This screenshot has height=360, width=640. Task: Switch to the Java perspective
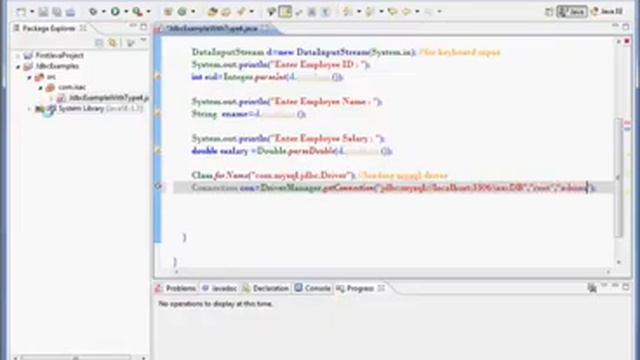click(572, 12)
